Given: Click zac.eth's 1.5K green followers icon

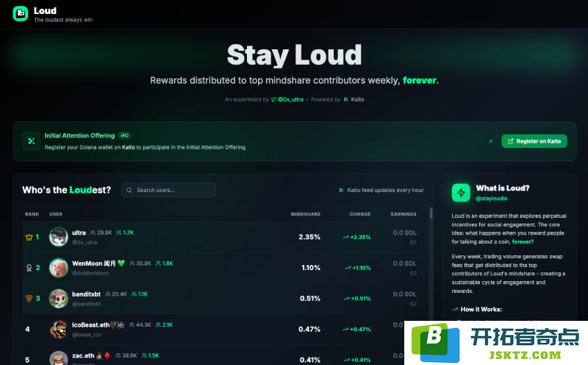Looking at the screenshot, I should point(144,355).
